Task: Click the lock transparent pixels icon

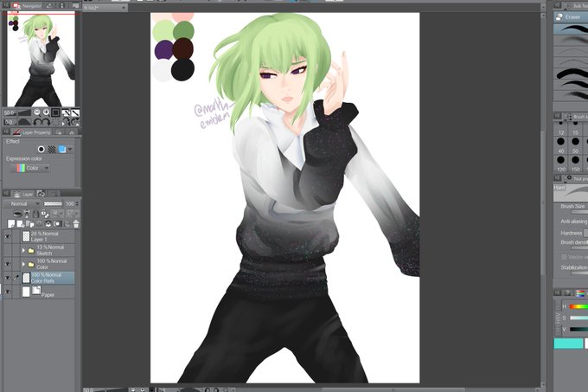Action: pyautogui.click(x=45, y=214)
